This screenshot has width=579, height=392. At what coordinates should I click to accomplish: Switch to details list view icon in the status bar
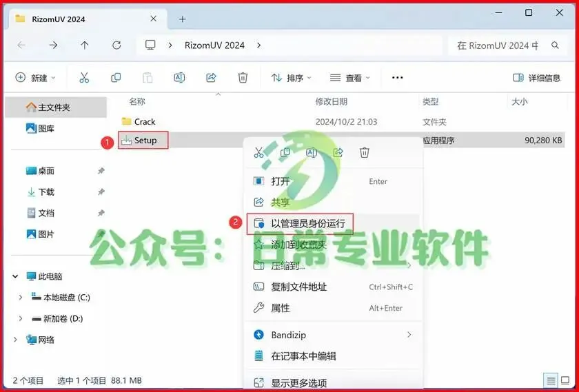click(551, 380)
